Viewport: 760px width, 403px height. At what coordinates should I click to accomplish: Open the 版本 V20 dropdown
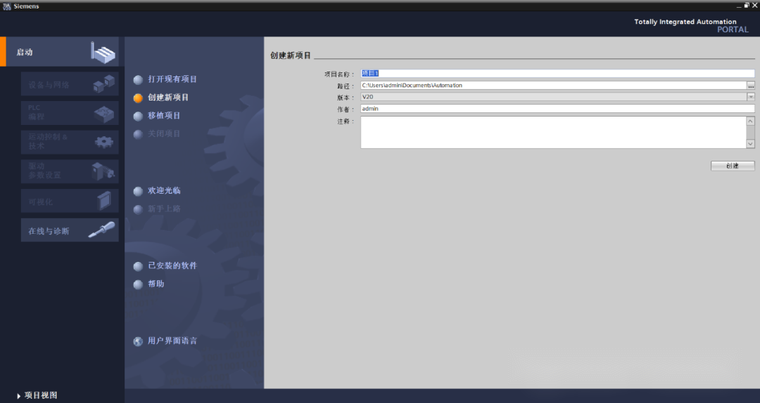[751, 97]
